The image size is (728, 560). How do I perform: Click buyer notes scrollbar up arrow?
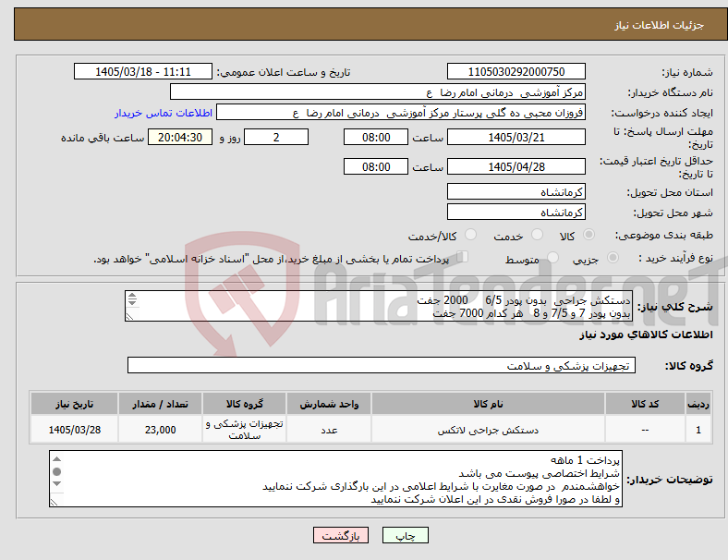56,459
